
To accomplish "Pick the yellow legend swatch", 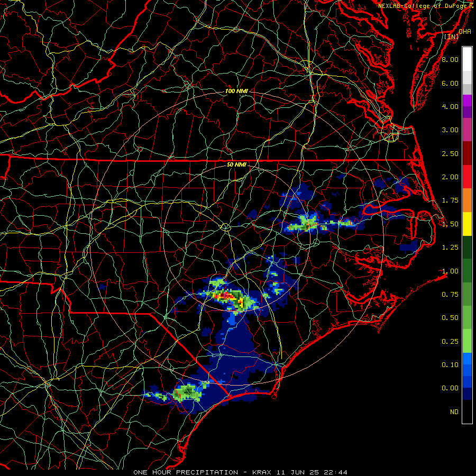I will 467,224.
